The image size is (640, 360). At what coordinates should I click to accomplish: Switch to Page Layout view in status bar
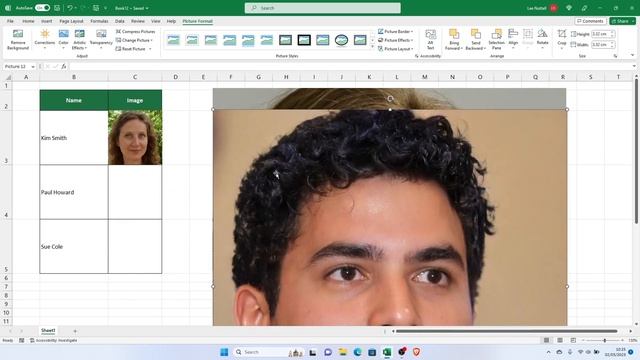(x=560, y=340)
